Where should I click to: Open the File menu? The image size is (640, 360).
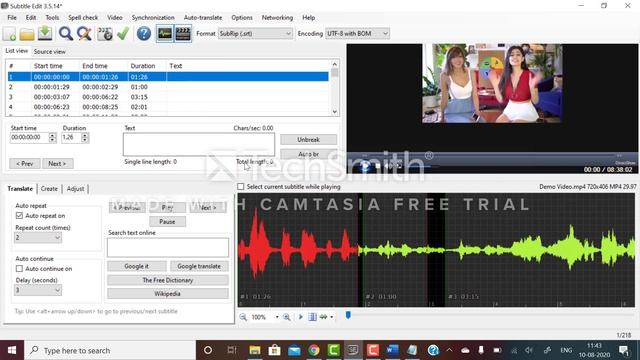(x=12, y=18)
